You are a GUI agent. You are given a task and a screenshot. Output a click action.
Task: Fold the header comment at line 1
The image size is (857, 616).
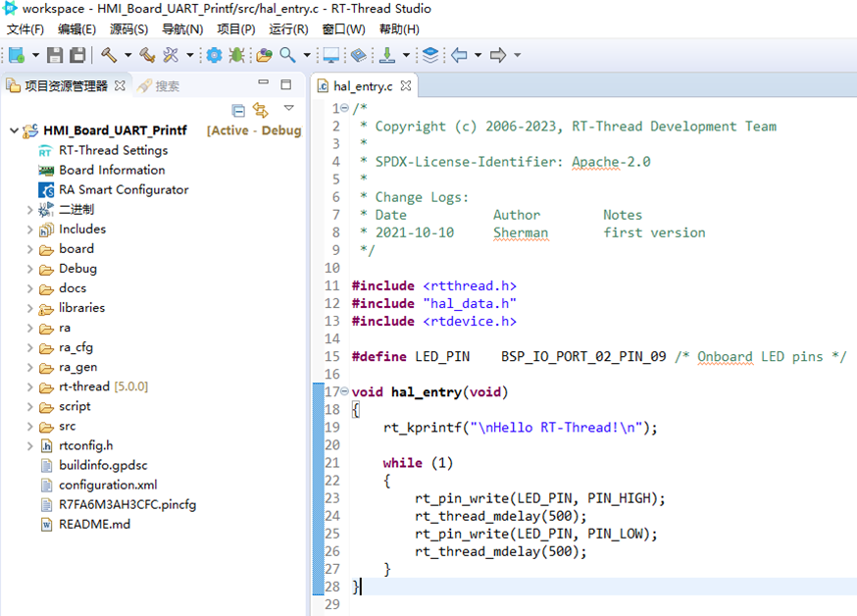(x=344, y=108)
